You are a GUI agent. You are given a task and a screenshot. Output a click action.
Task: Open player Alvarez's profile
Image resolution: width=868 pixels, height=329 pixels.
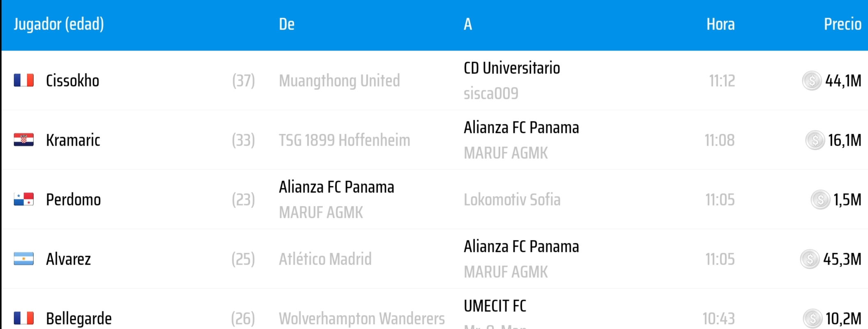(x=69, y=259)
